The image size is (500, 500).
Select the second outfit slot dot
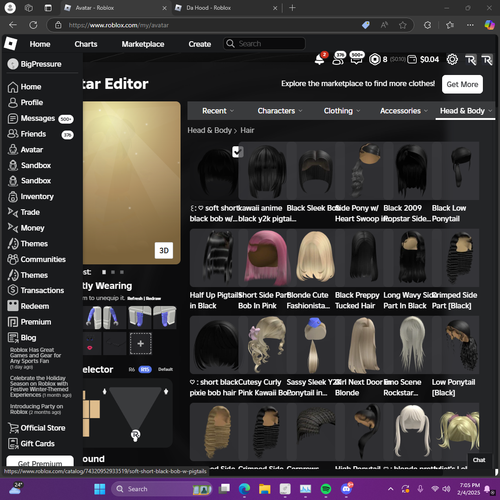[x=113, y=272]
